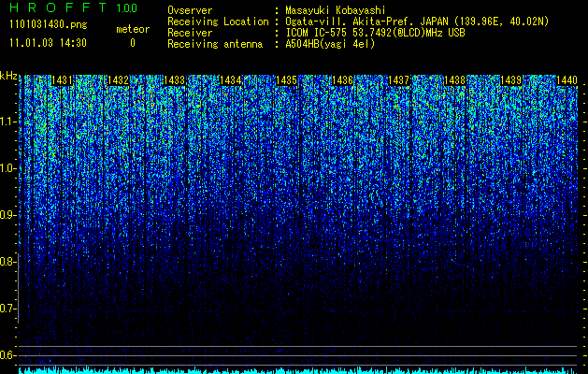Click the kHz axis unit label
The height and width of the screenshot is (374, 588).
pos(9,77)
